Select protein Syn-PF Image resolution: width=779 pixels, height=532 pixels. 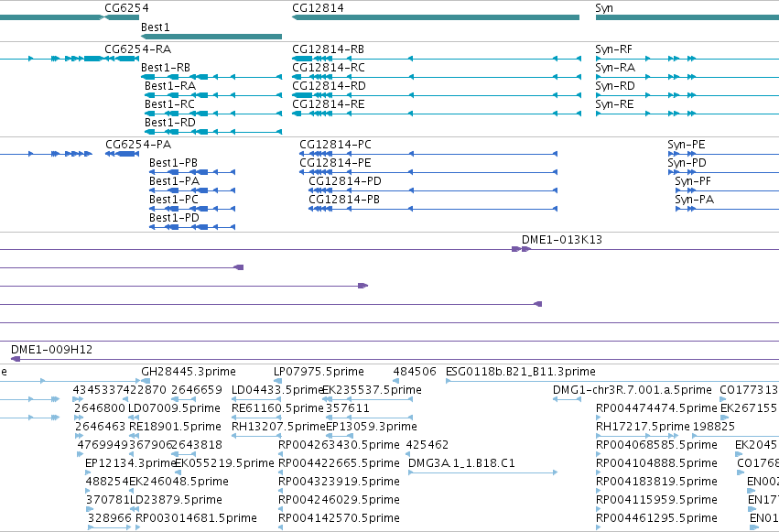tap(693, 181)
